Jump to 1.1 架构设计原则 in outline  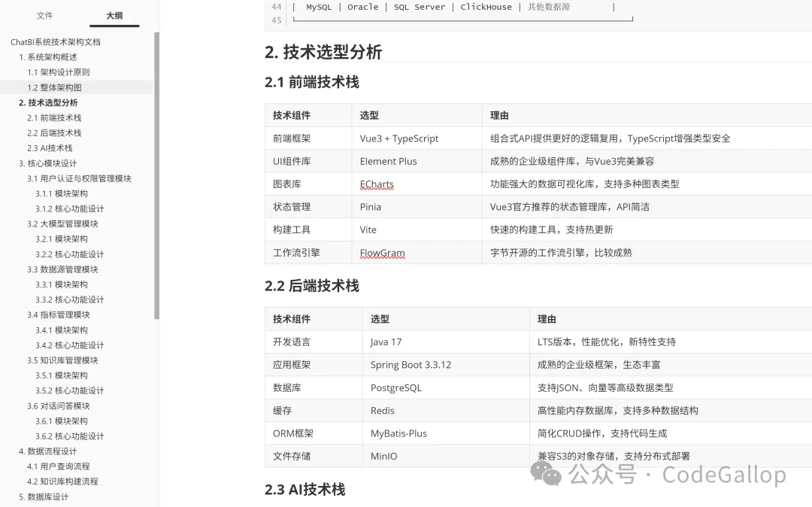click(59, 72)
